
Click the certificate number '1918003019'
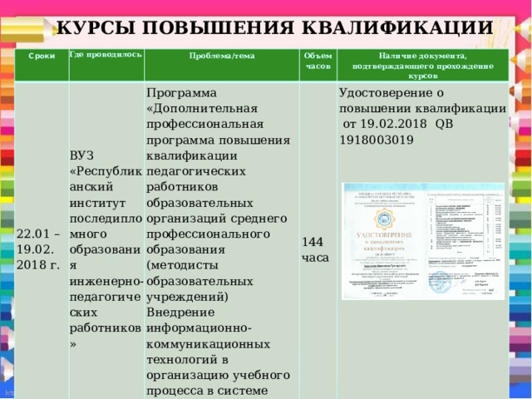click(x=377, y=140)
